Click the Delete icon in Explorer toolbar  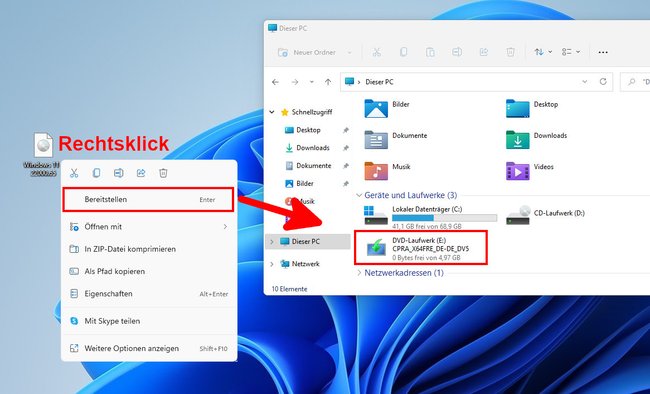pyautogui.click(x=511, y=52)
